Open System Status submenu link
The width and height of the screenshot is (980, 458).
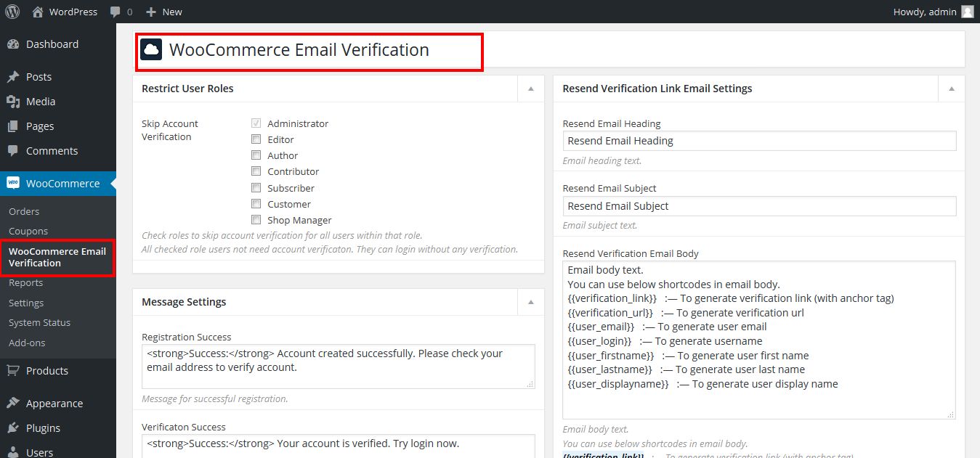click(x=39, y=323)
